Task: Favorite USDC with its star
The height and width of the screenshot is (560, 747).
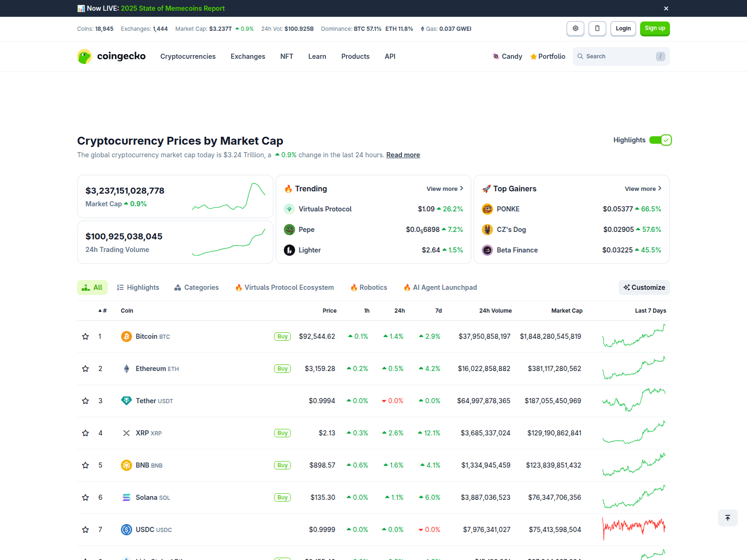Action: [85, 530]
